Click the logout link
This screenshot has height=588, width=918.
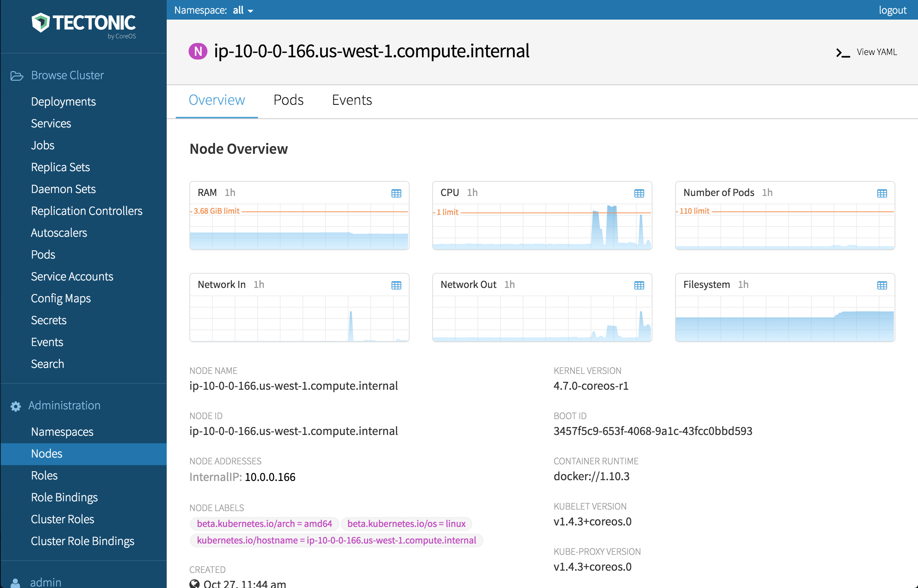pyautogui.click(x=893, y=10)
